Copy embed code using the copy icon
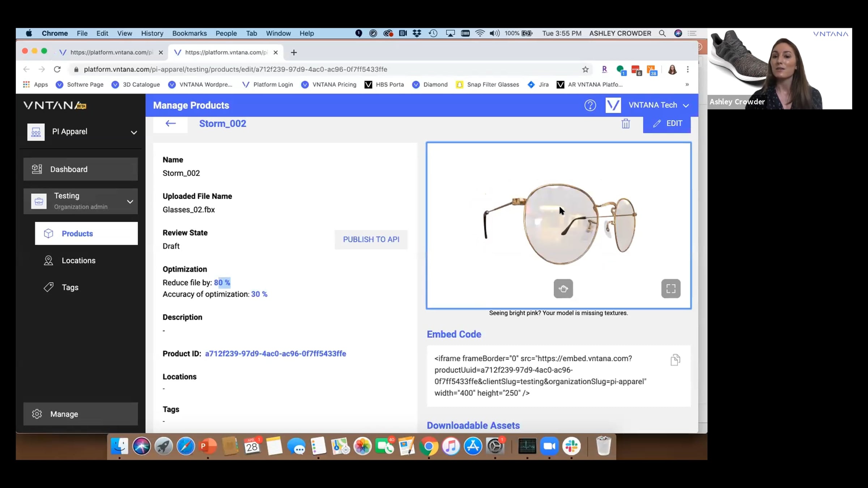The image size is (868, 488). [675, 360]
